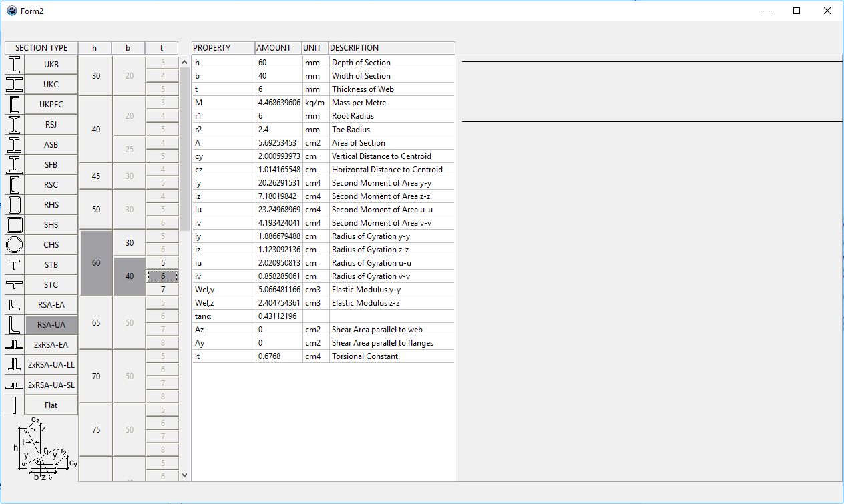Select the UKPFC section type
Image resolution: width=844 pixels, height=504 pixels.
pyautogui.click(x=51, y=105)
